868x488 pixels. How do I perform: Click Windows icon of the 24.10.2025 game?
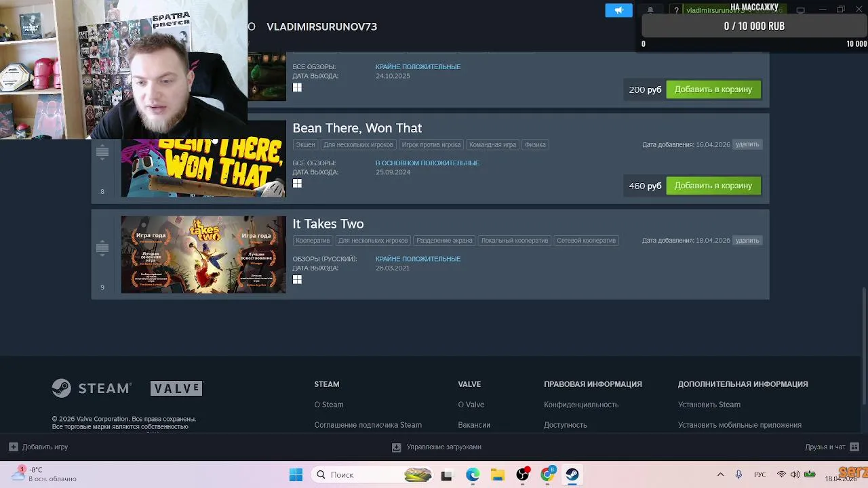point(297,87)
